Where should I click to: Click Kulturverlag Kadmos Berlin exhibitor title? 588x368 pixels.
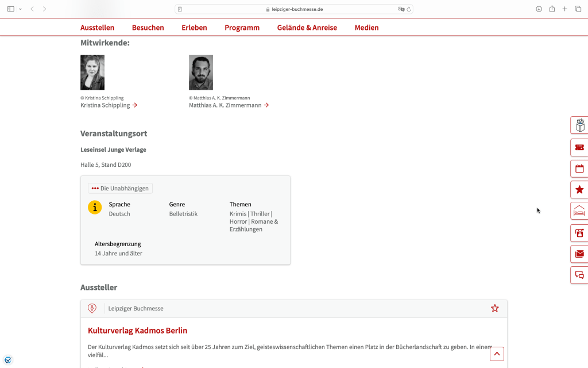coord(137,331)
